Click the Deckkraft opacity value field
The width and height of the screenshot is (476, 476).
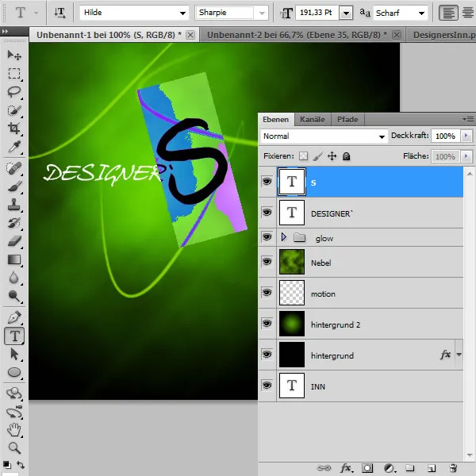[x=445, y=136]
